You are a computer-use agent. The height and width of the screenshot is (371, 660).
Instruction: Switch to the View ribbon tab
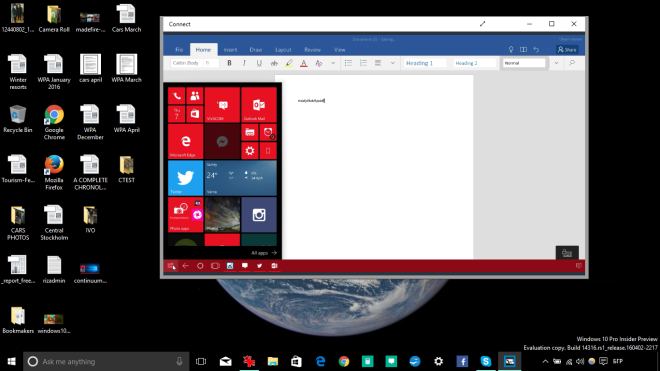pyautogui.click(x=340, y=50)
